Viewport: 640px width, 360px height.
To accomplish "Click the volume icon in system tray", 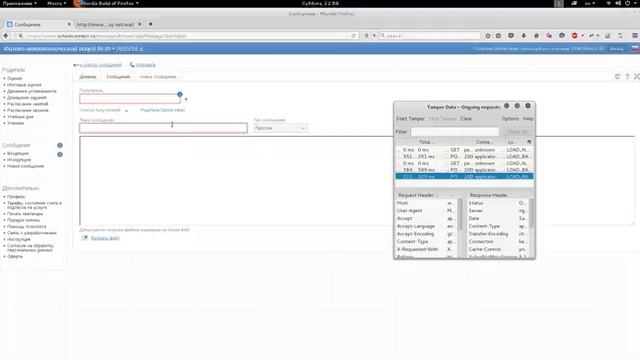I will (x=618, y=3).
